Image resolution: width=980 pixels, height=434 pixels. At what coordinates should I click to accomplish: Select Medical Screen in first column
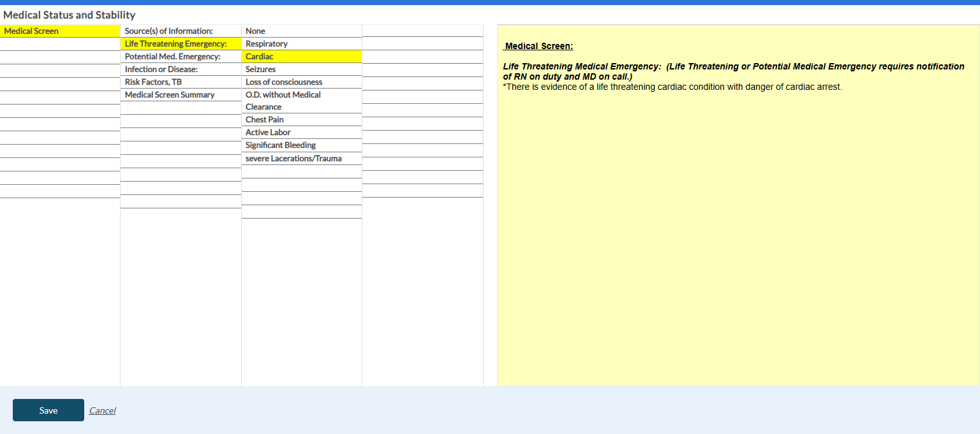[60, 31]
